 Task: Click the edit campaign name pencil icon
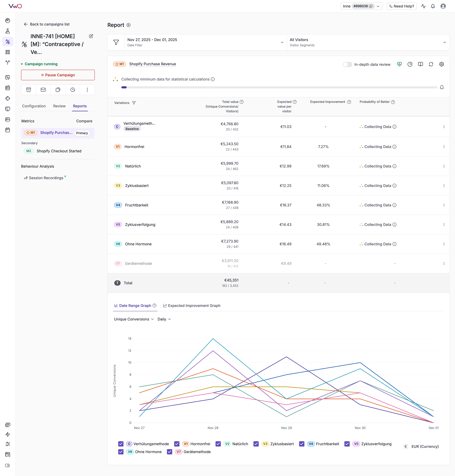tap(91, 36)
